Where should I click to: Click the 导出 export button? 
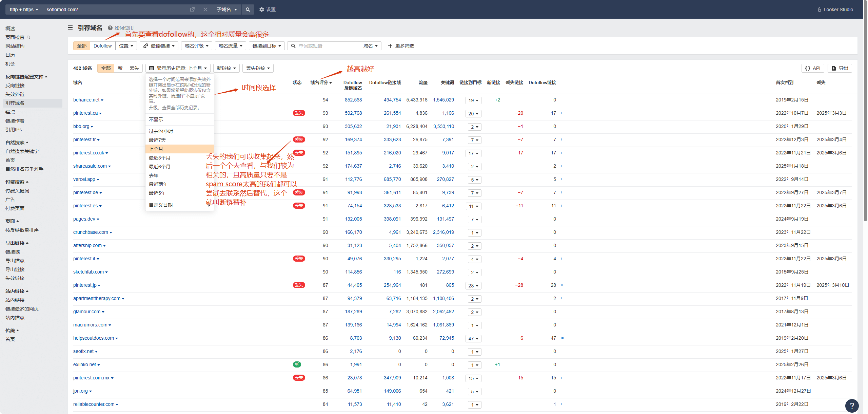[840, 68]
